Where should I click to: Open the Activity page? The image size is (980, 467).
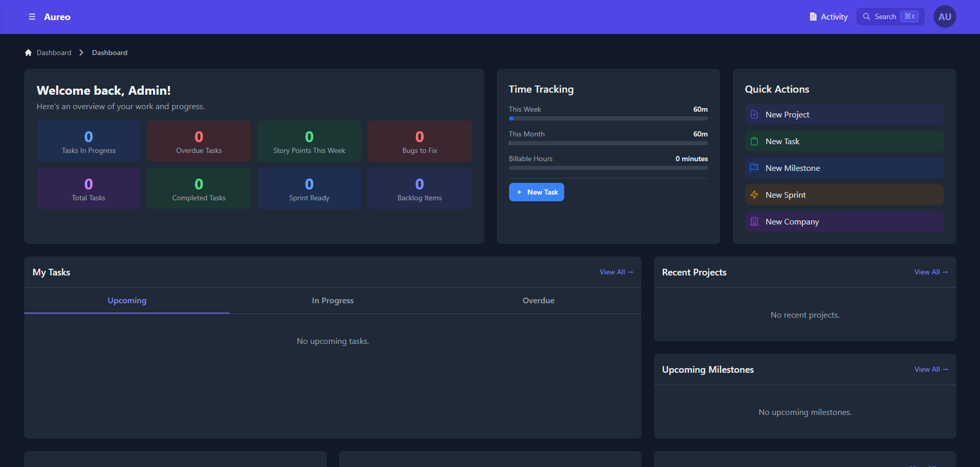828,17
